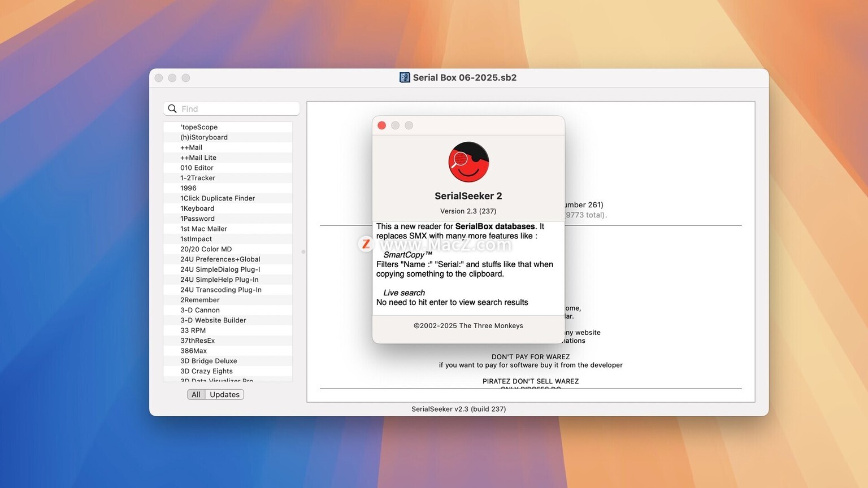This screenshot has height=488, width=868.
Task: Click the DON'T PAY FOR WAREZ text
Action: pyautogui.click(x=531, y=357)
